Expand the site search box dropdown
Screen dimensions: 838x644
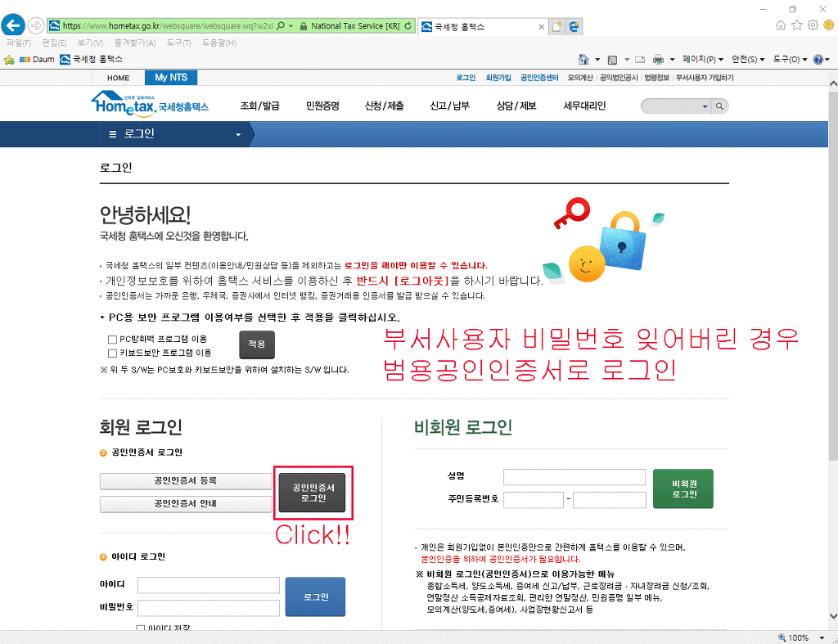tap(705, 106)
